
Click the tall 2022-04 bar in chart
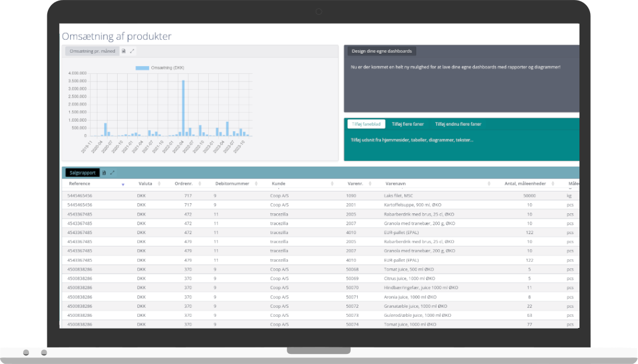[183, 108]
